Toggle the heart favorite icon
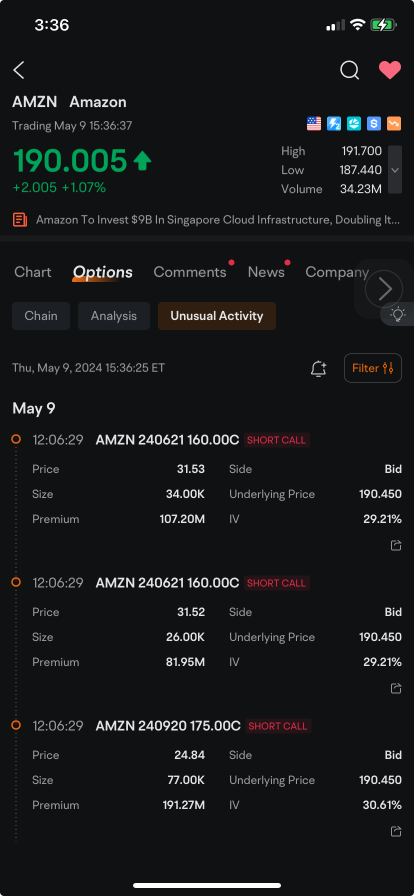The image size is (414, 896). point(390,70)
